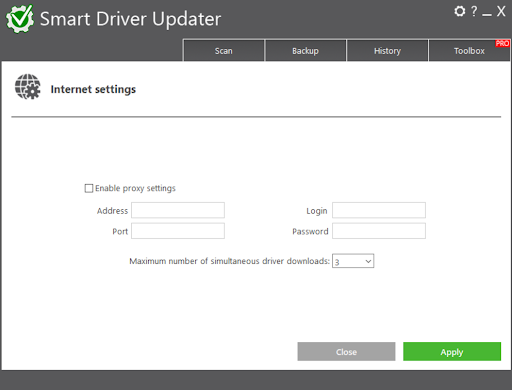512x390 pixels.
Task: Click the green Apply button
Action: click(x=452, y=351)
